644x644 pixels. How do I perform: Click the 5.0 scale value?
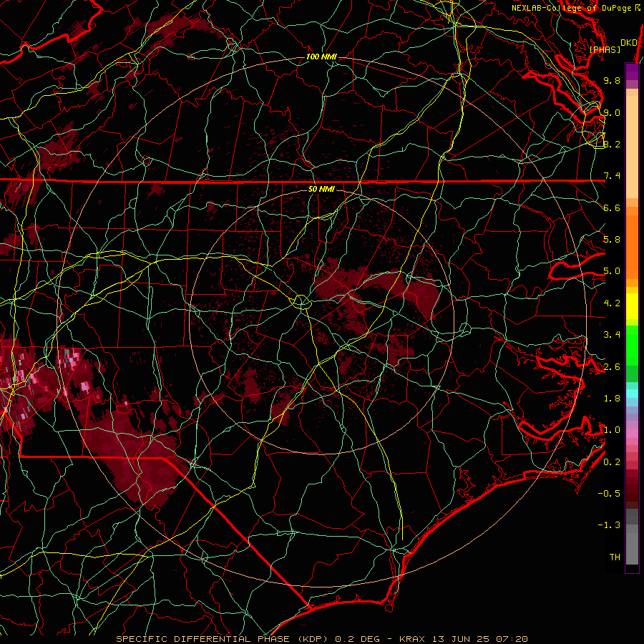click(x=612, y=271)
